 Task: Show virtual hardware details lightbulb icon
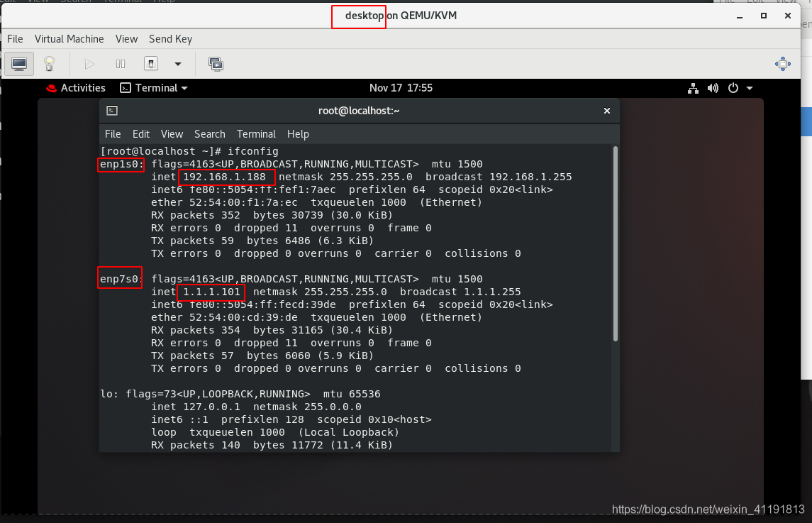pyautogui.click(x=49, y=64)
